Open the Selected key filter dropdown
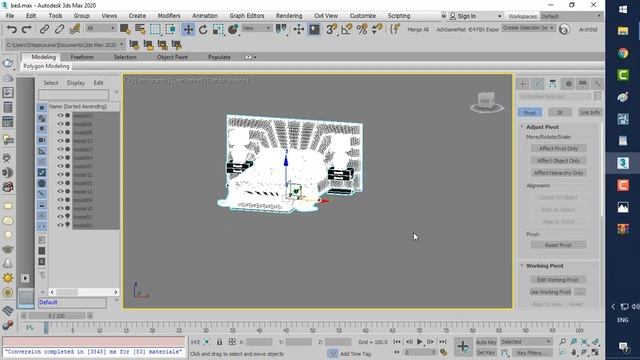Viewport: 640px width, 360px height. click(x=526, y=342)
